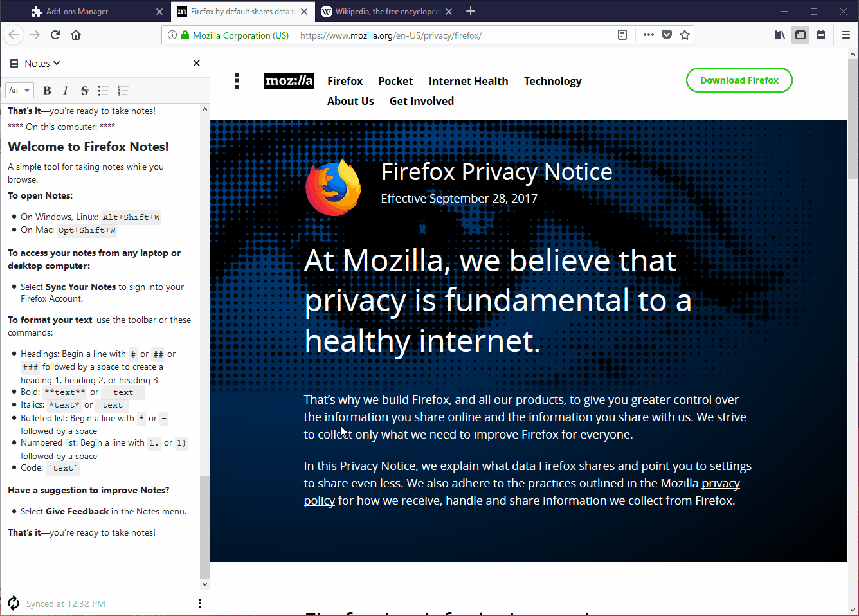Open the Internet Health navigation item
Image resolution: width=859 pixels, height=616 pixels.
pyautogui.click(x=468, y=81)
